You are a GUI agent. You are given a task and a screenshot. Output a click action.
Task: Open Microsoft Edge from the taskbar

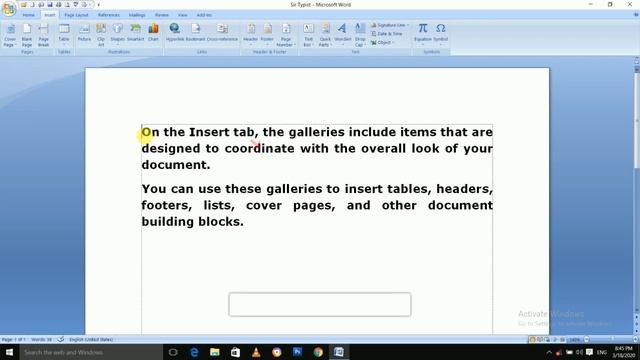(x=194, y=352)
